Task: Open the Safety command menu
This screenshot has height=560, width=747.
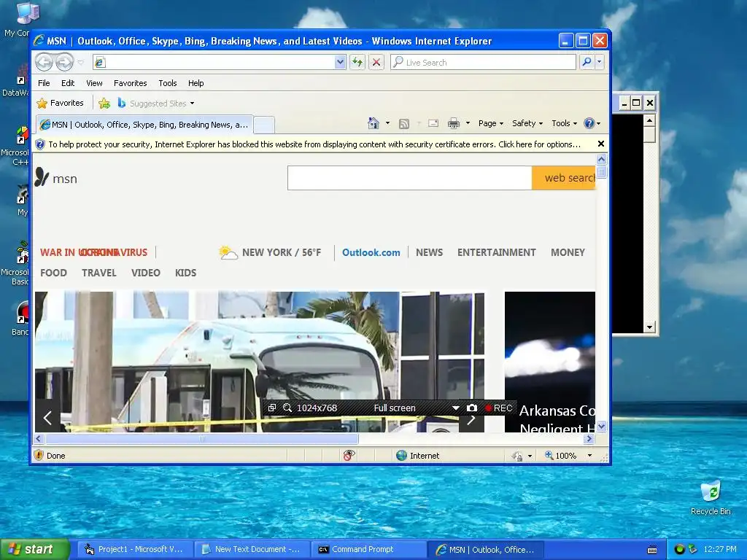Action: click(x=527, y=123)
